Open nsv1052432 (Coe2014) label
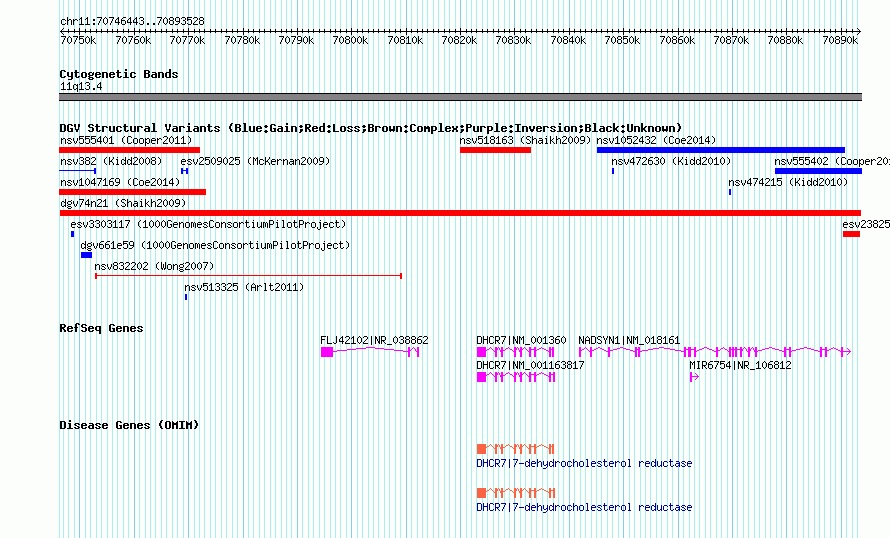The width and height of the screenshot is (890, 538). pos(656,140)
